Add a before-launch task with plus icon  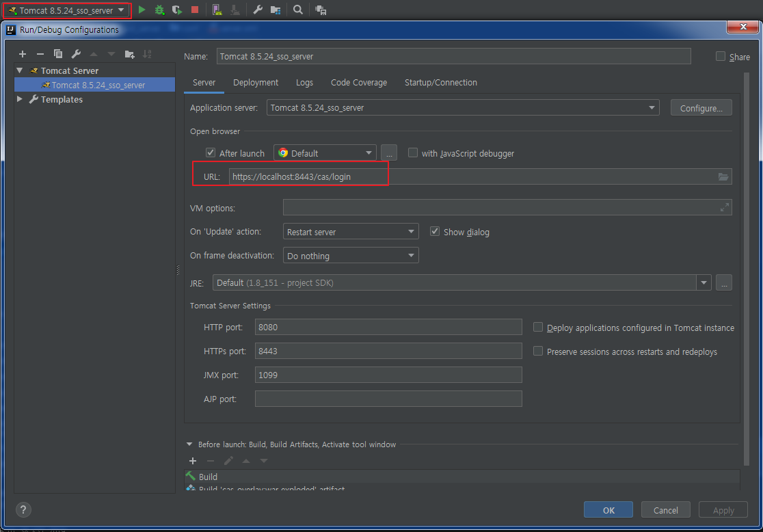click(193, 461)
